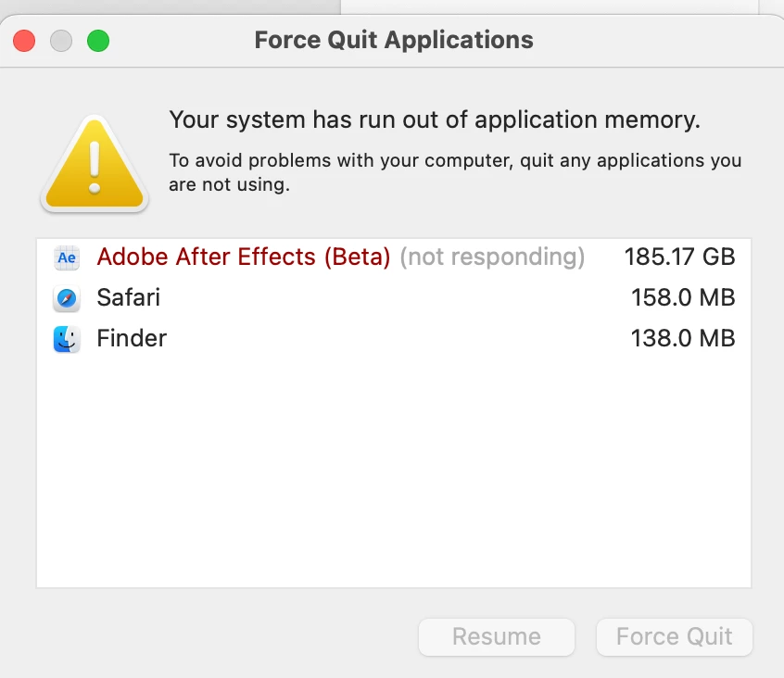Click Finder's 138.0 MB memory value
This screenshot has width=784, height=678.
pos(683,339)
